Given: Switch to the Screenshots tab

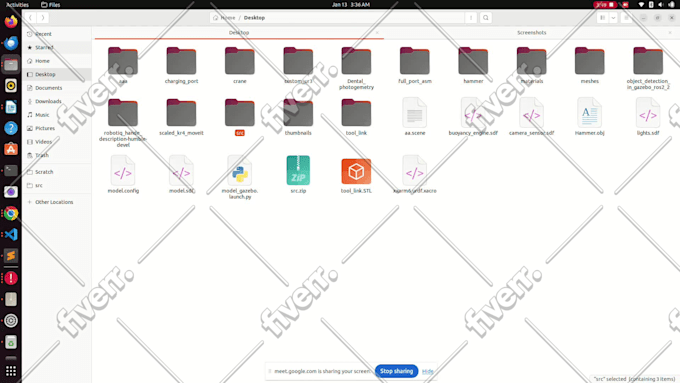Looking at the screenshot, I should pos(531,33).
